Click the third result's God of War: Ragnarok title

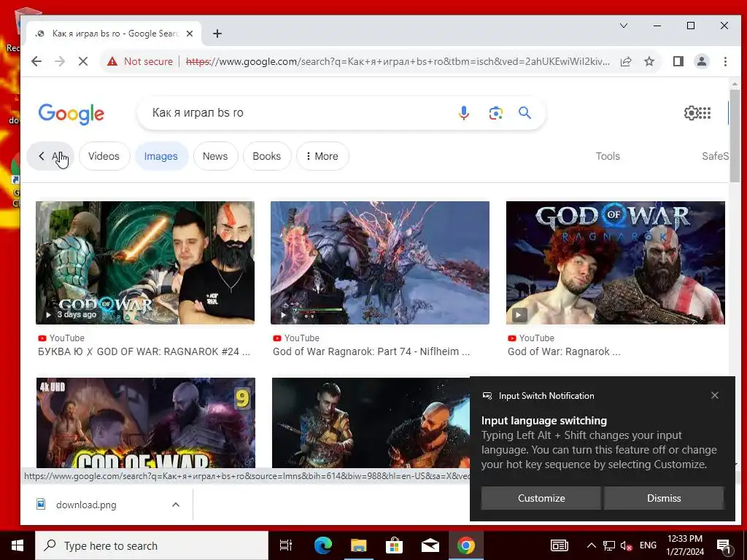[564, 352]
